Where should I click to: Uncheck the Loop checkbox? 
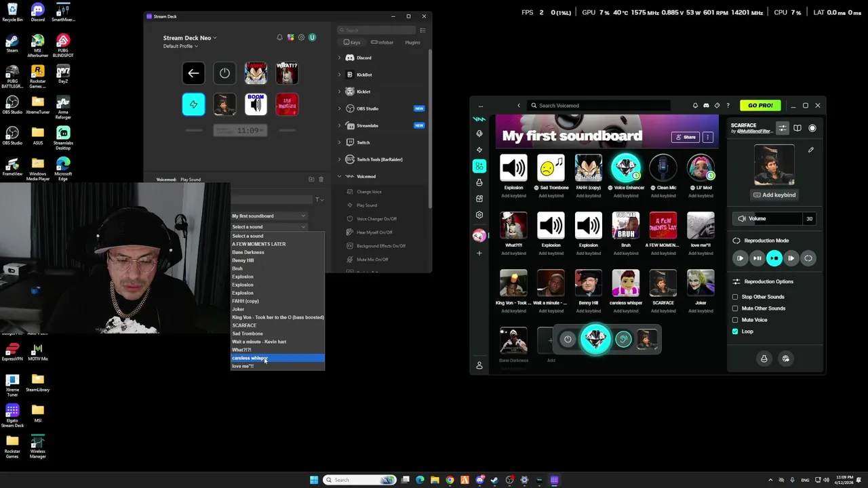pyautogui.click(x=735, y=331)
